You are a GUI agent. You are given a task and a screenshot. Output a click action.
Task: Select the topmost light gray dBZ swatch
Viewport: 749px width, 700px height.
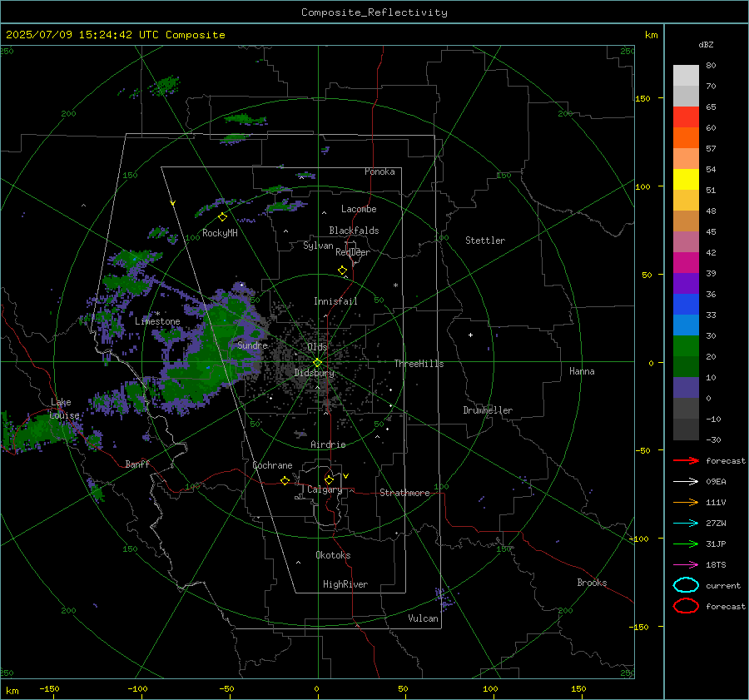[686, 76]
